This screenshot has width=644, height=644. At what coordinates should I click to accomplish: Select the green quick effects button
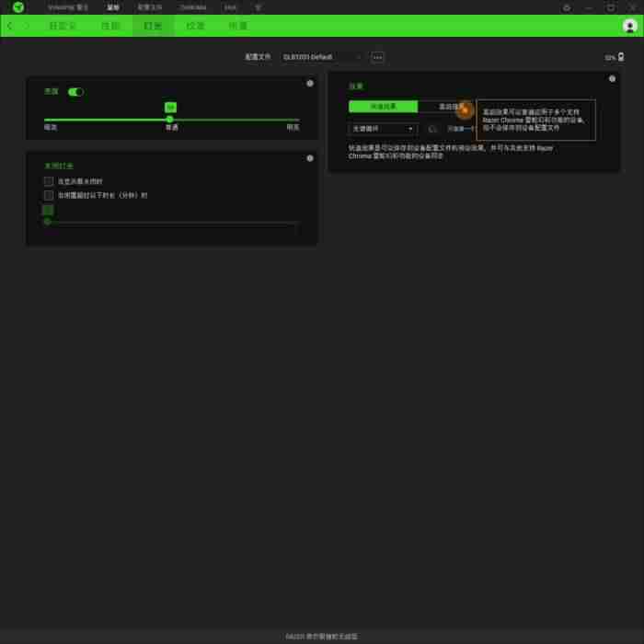tap(384, 107)
